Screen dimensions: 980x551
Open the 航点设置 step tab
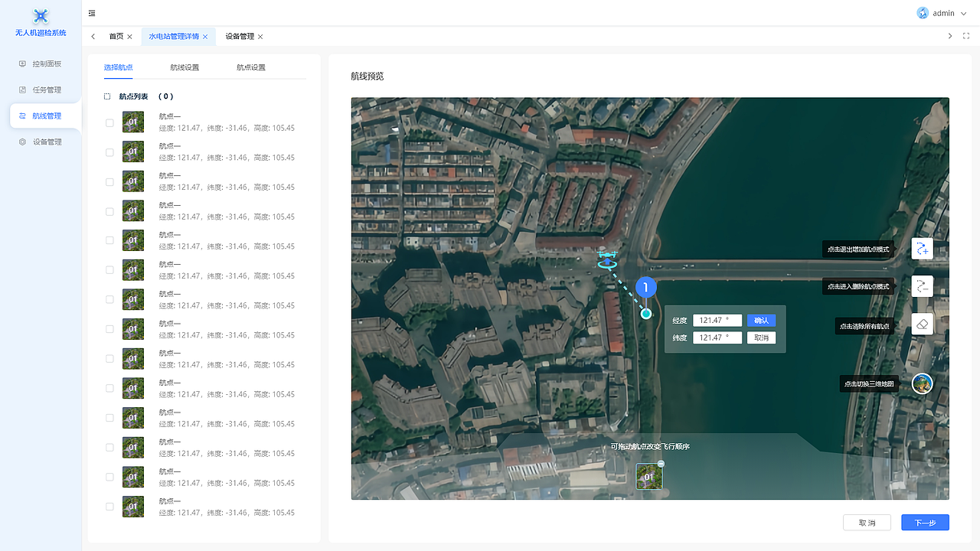(251, 67)
